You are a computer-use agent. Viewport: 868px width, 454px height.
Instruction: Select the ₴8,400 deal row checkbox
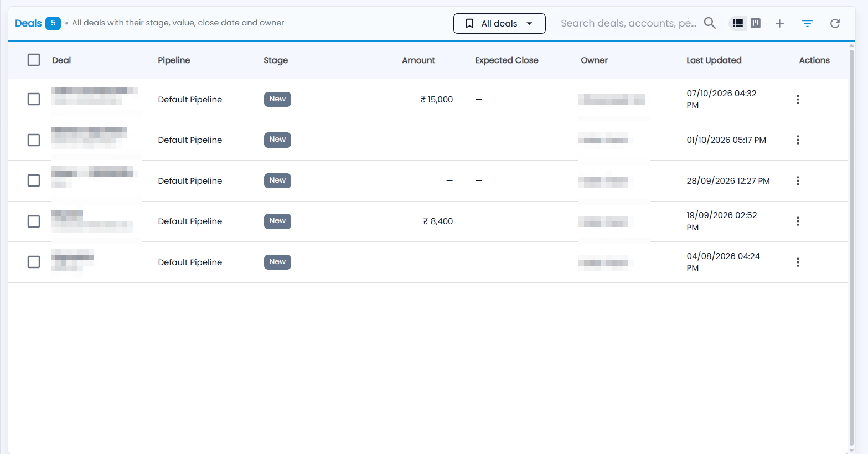point(34,221)
